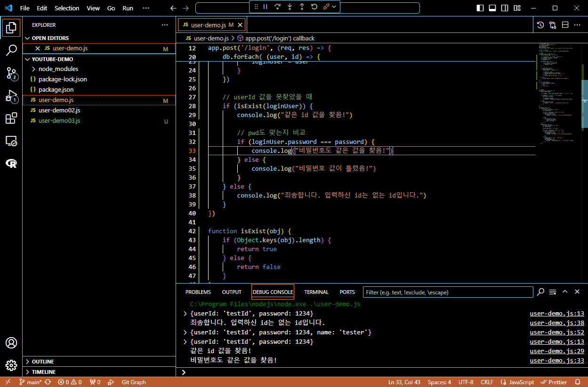Image resolution: width=588 pixels, height=387 pixels.
Task: Open the Git Graph from status bar
Action: (x=134, y=382)
